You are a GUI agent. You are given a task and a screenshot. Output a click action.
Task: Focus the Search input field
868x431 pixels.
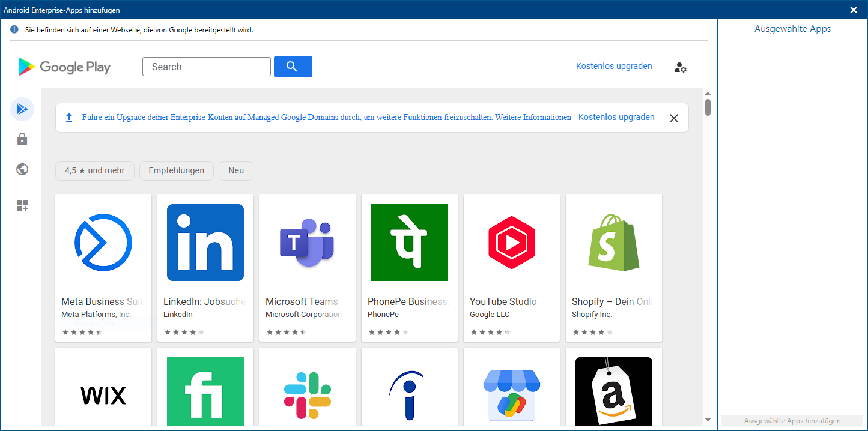[x=206, y=67]
